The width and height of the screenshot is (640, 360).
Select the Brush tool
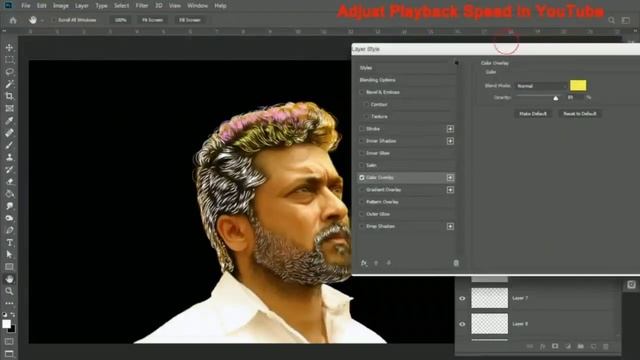9,145
